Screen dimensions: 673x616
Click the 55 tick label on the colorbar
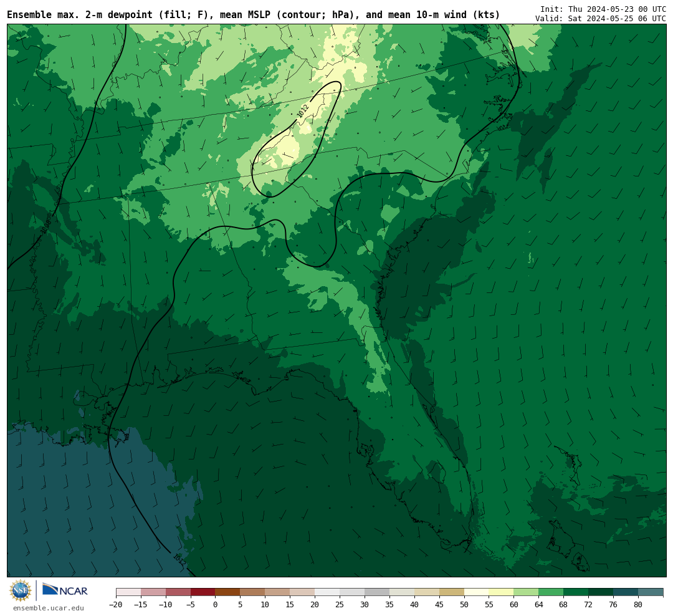(489, 605)
